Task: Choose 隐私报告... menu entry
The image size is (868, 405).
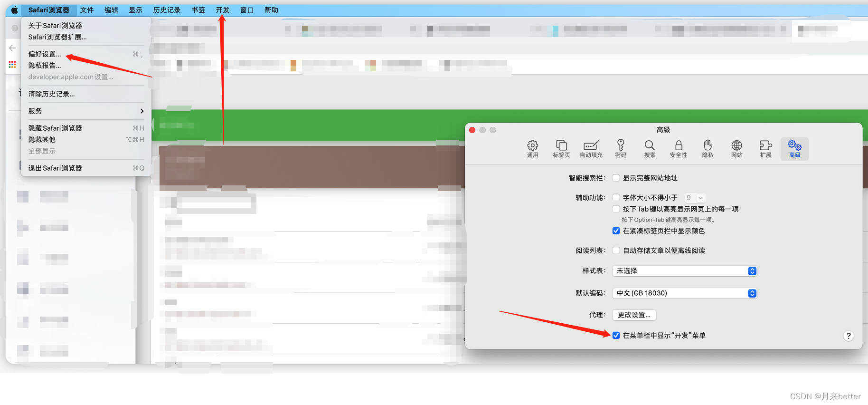Action: point(86,66)
